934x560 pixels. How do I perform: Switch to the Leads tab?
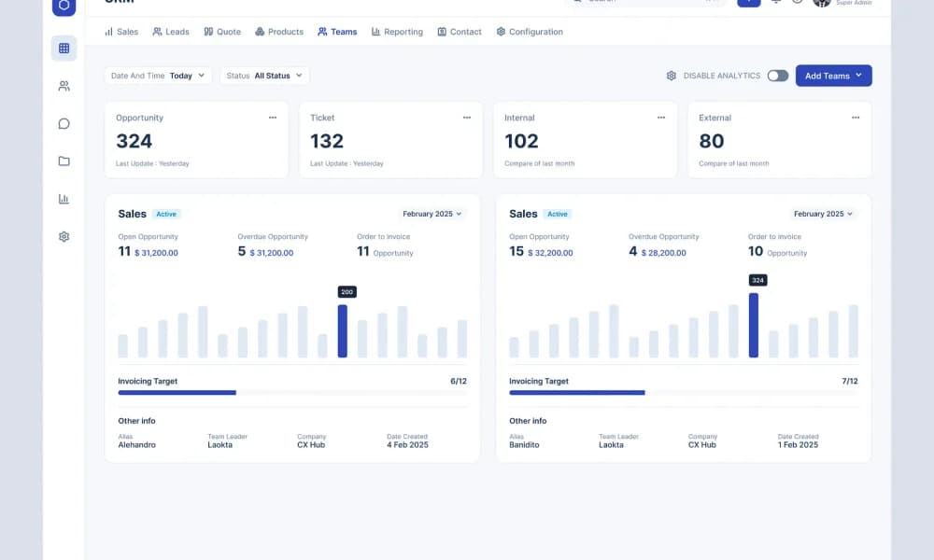[x=171, y=32]
